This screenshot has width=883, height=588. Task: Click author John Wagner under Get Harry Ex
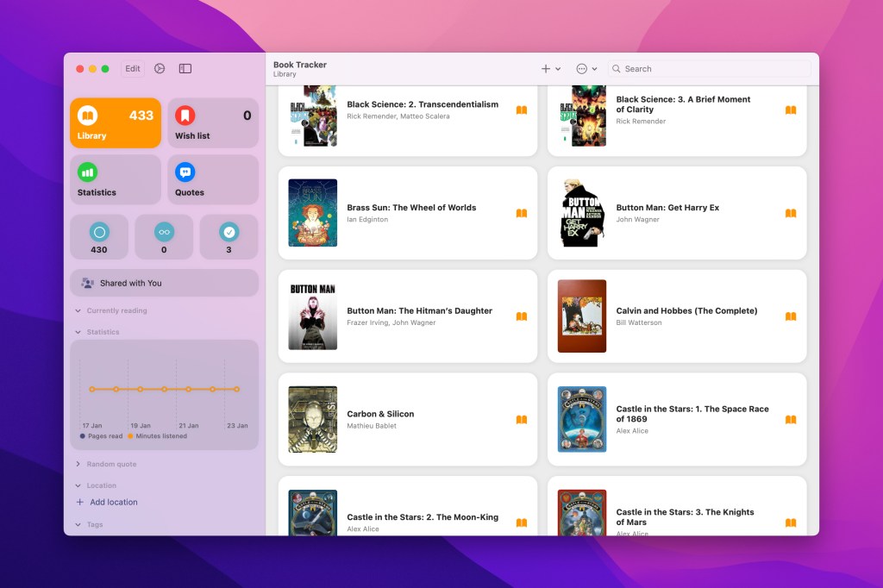637,220
